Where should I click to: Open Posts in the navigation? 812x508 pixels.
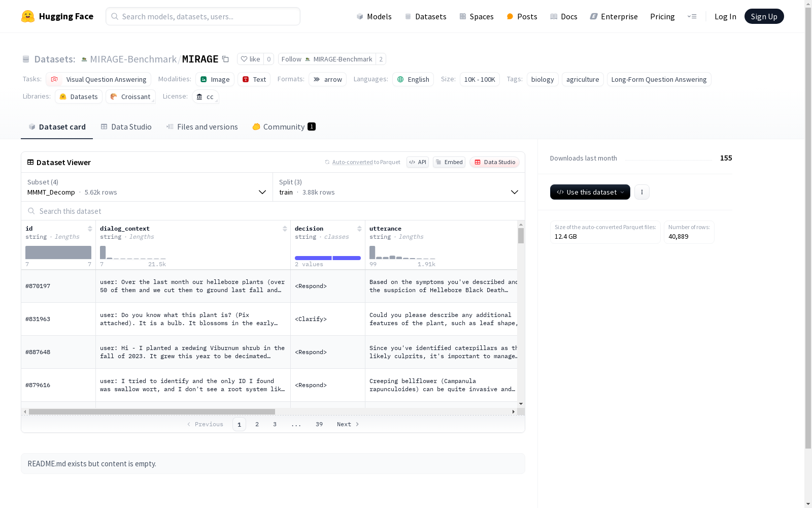(x=522, y=16)
